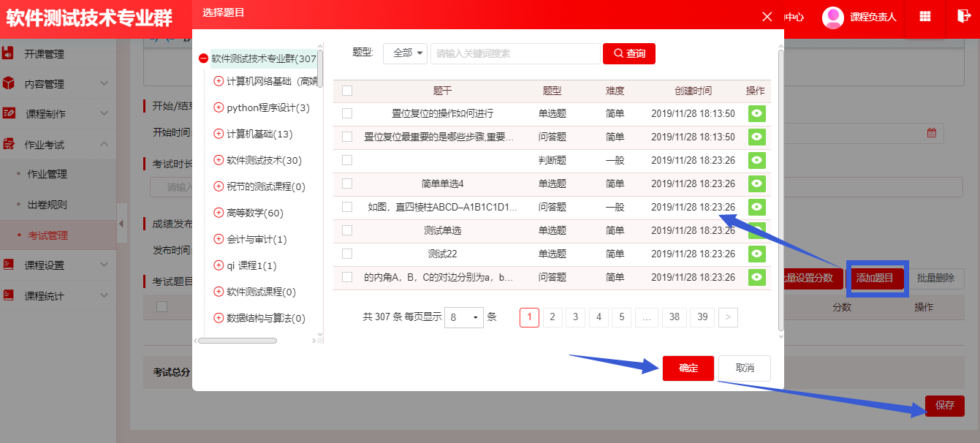Viewport: 980px width, 443px height.
Task: Open 出卷规则 submenu item
Action: click(47, 205)
